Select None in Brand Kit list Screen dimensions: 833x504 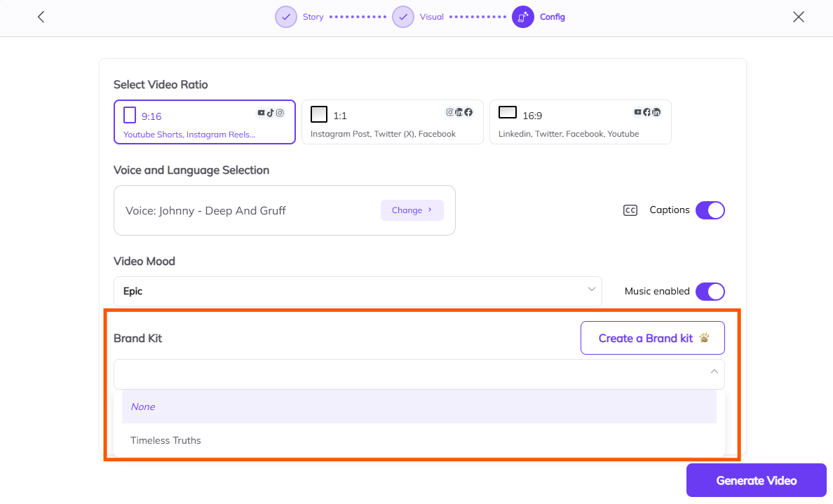(419, 407)
